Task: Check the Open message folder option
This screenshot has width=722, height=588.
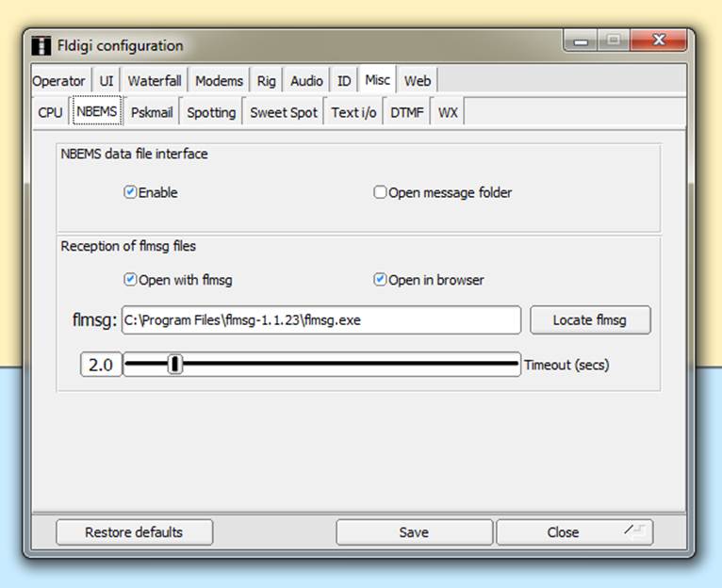Action: point(380,192)
